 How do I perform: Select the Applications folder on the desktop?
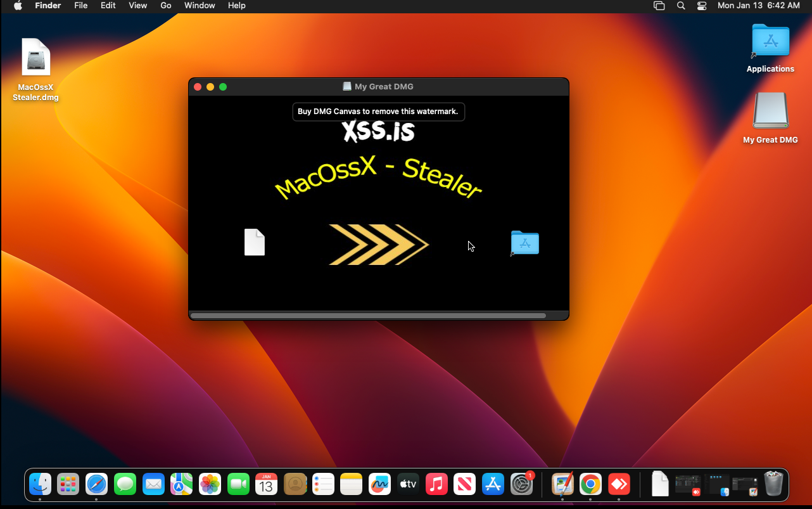tap(770, 48)
